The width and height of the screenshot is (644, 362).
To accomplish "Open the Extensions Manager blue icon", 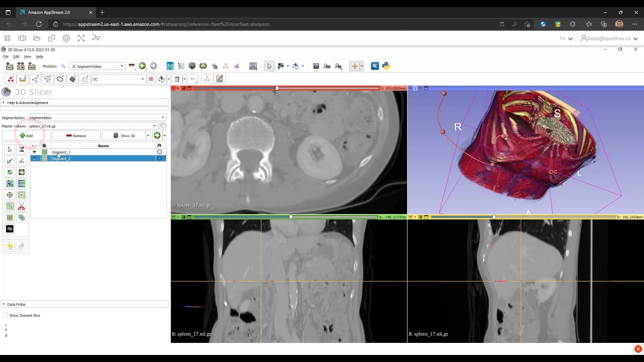I will [375, 66].
